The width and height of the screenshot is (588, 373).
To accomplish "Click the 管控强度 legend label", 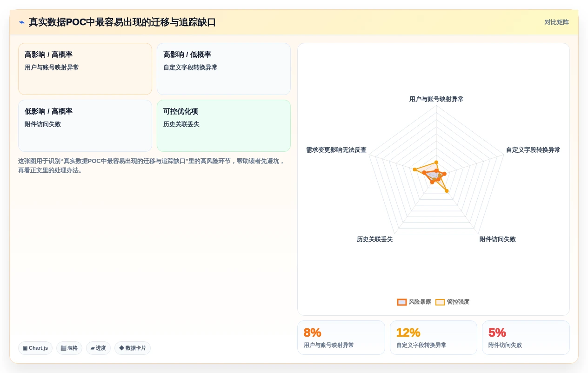I will [x=458, y=302].
